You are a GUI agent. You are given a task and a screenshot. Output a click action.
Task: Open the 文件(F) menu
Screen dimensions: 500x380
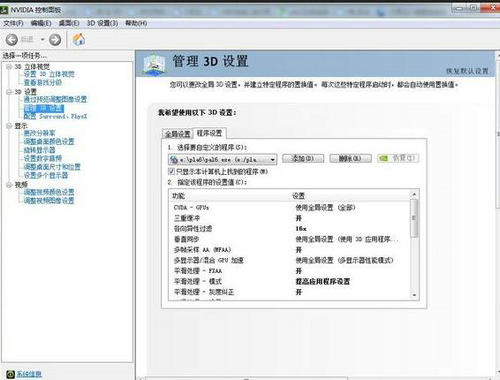13,23
